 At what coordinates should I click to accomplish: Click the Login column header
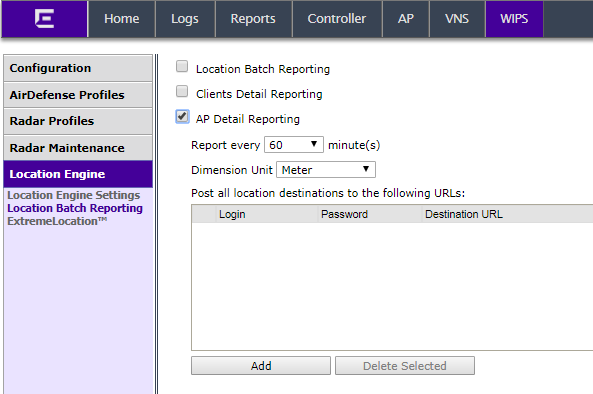(266, 214)
